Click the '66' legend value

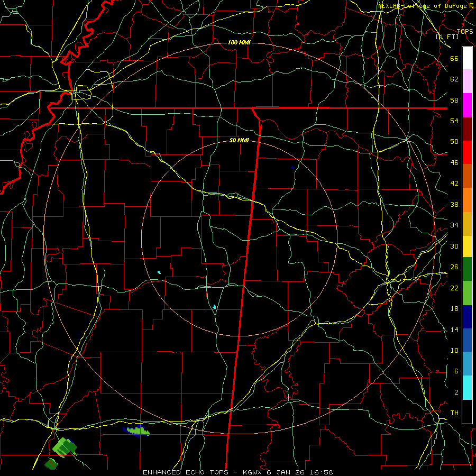coord(454,59)
